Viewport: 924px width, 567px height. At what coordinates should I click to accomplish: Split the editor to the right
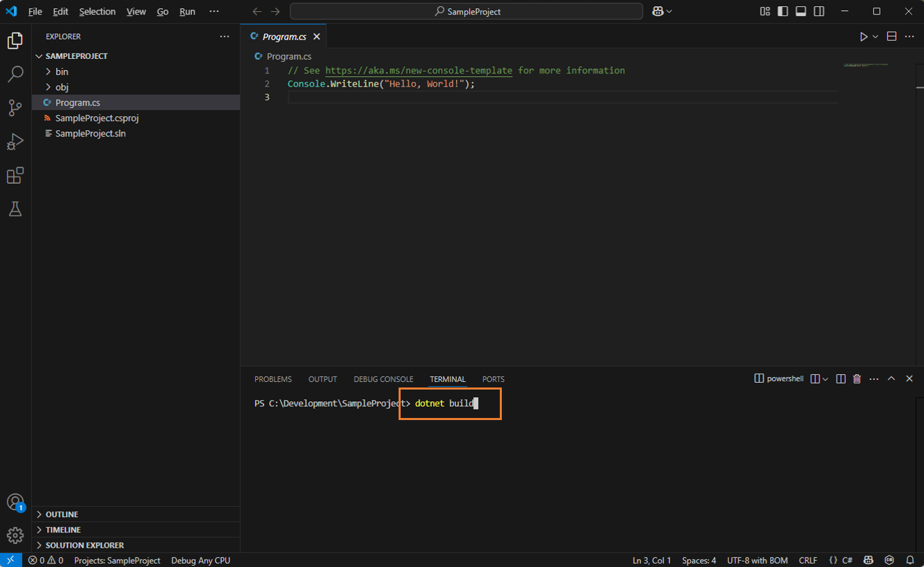click(892, 37)
